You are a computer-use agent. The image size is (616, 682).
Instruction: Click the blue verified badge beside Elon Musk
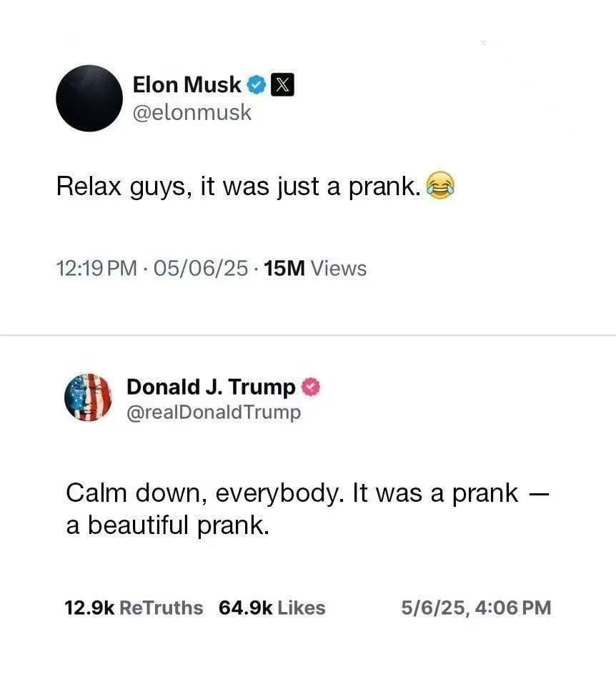pos(257,84)
